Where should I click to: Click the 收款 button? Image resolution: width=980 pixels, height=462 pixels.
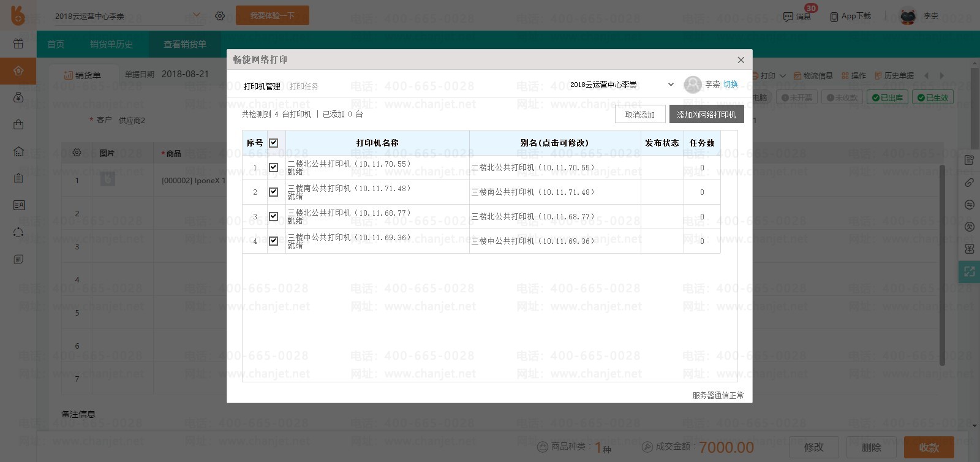coord(929,447)
